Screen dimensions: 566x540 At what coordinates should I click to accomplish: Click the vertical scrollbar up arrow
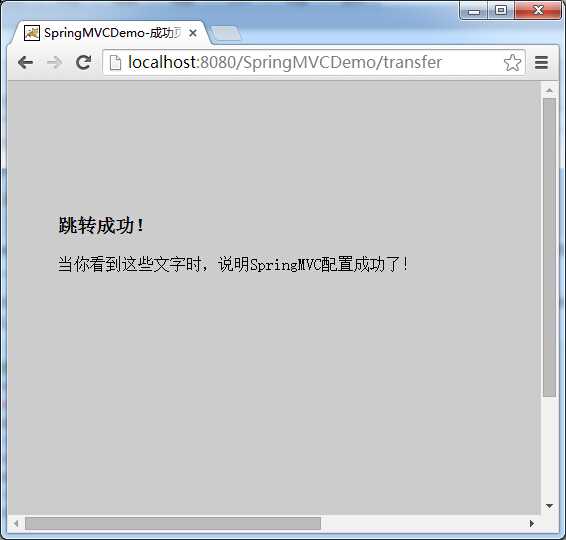(x=549, y=90)
